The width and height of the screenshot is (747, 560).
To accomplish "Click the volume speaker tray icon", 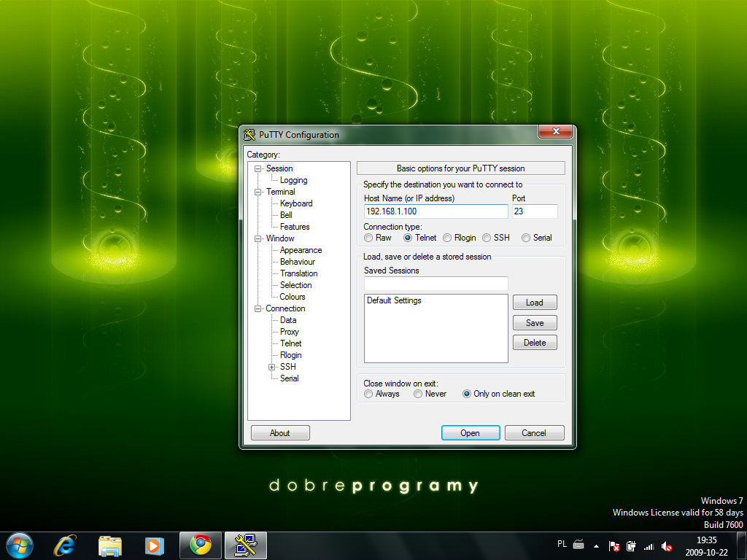I will coord(667,546).
